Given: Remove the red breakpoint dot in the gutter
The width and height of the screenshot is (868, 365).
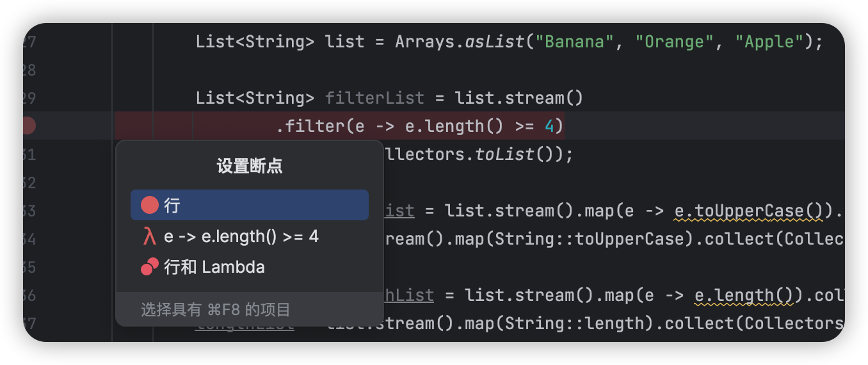Looking at the screenshot, I should point(28,126).
